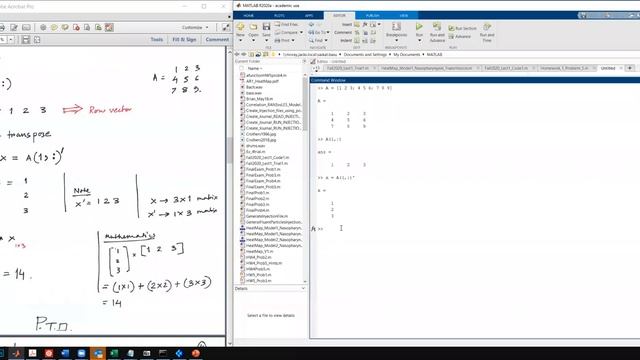Switch to the PLOTS ribbon tab
640x360 pixels.
pyautogui.click(x=279, y=16)
